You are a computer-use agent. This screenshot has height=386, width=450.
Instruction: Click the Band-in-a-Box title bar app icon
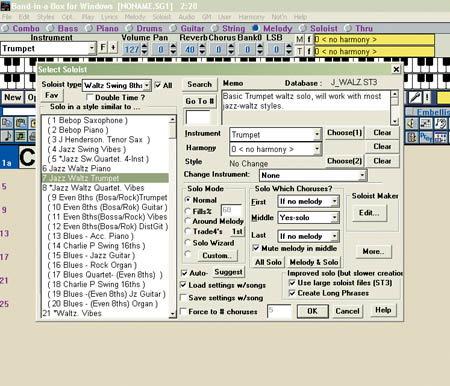[x=5, y=6]
